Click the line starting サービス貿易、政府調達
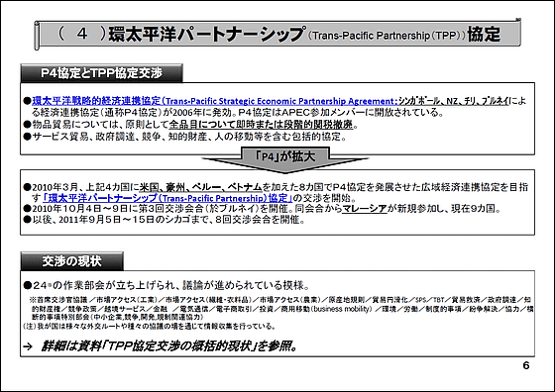 coord(185,137)
